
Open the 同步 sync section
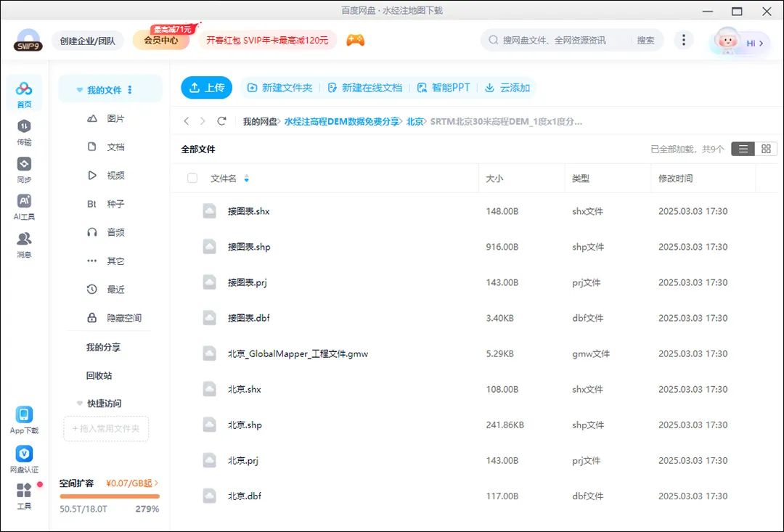[24, 170]
